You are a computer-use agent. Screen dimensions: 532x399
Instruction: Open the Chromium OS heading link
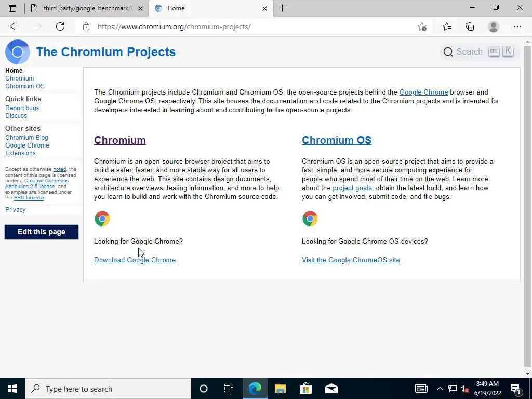[x=337, y=140]
